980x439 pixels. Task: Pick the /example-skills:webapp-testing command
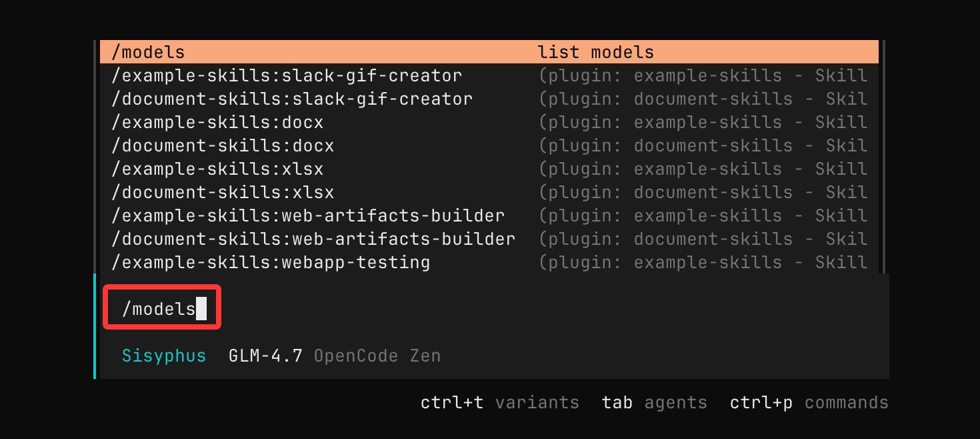(x=271, y=262)
